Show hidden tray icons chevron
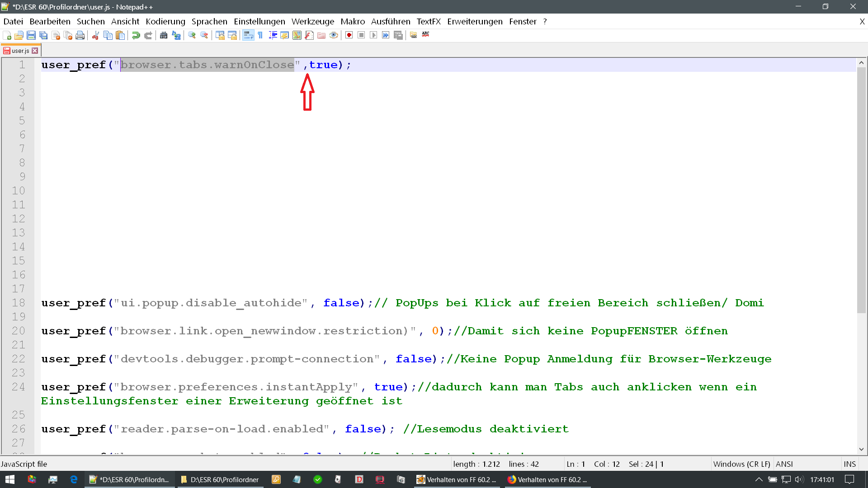 (759, 479)
